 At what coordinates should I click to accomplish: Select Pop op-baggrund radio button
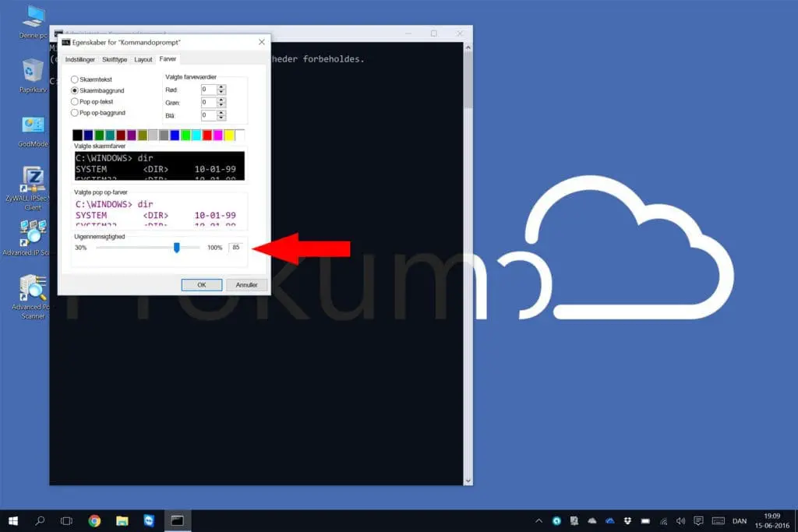(x=75, y=113)
